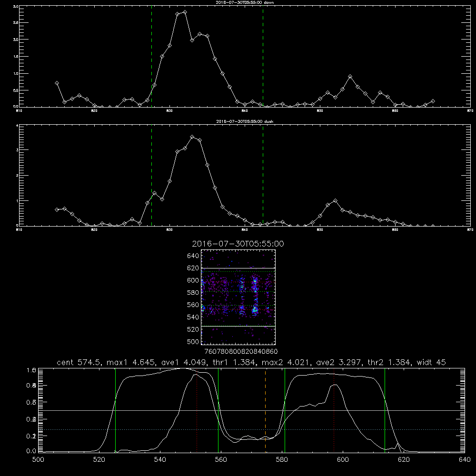This screenshot has height=476, width=476.
Task: Click the "2016-07-30T05:55:00 dawn" plot title
Action: pos(245,2)
